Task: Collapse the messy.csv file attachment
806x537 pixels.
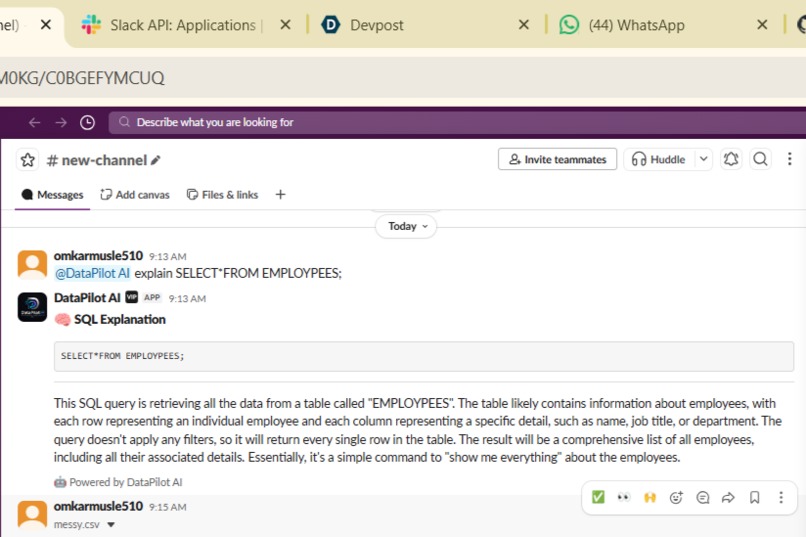Action: (111, 525)
